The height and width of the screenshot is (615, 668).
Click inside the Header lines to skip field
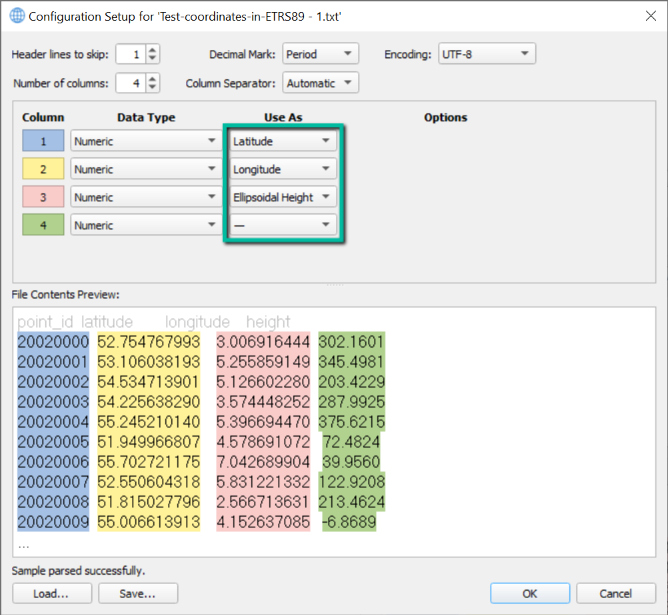[x=130, y=54]
